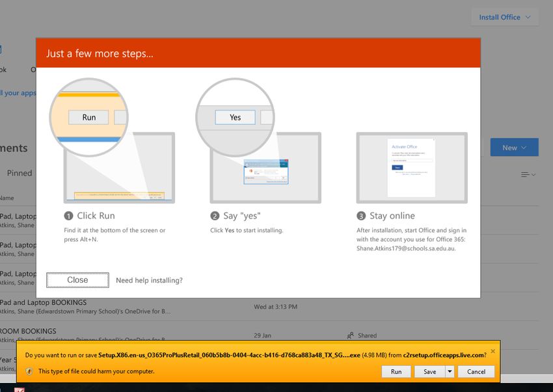The width and height of the screenshot is (553, 392).
Task: Click 'This type of file could harm your computer'
Action: click(96, 371)
